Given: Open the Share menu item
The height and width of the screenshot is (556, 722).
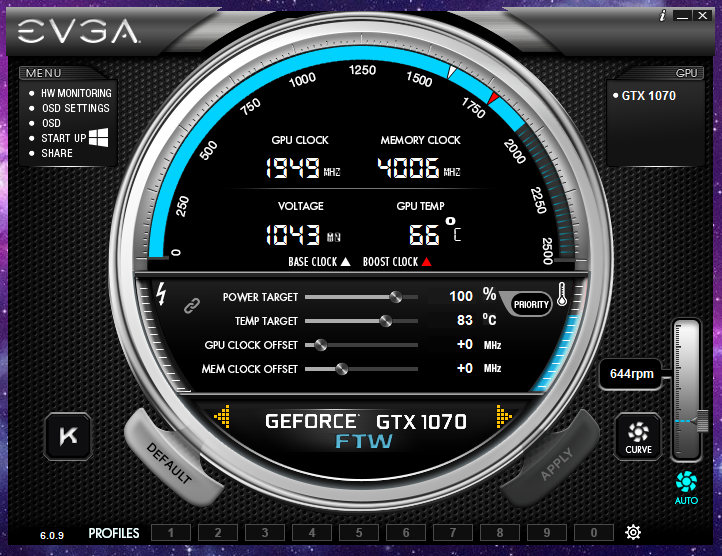Looking at the screenshot, I should tap(57, 153).
